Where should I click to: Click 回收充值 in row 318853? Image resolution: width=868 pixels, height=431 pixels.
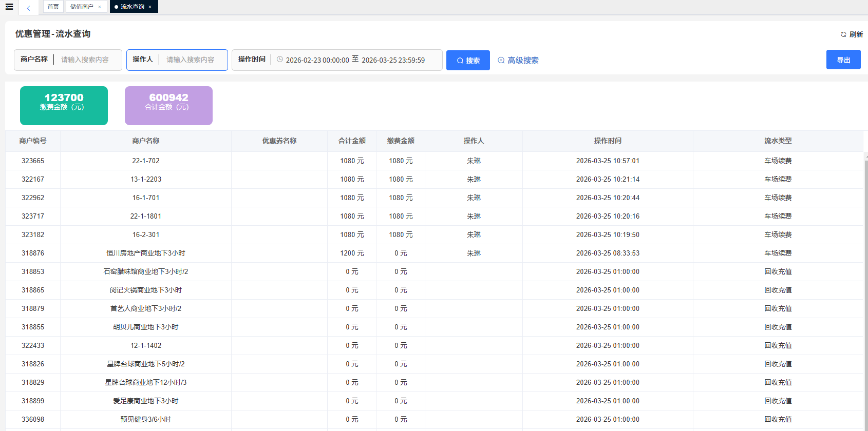(778, 271)
